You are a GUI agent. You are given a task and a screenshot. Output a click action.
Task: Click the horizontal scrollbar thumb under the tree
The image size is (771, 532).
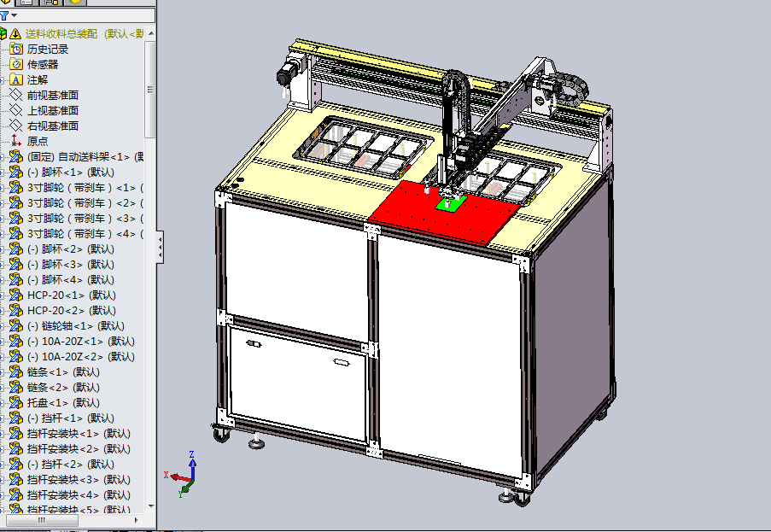(x=42, y=520)
